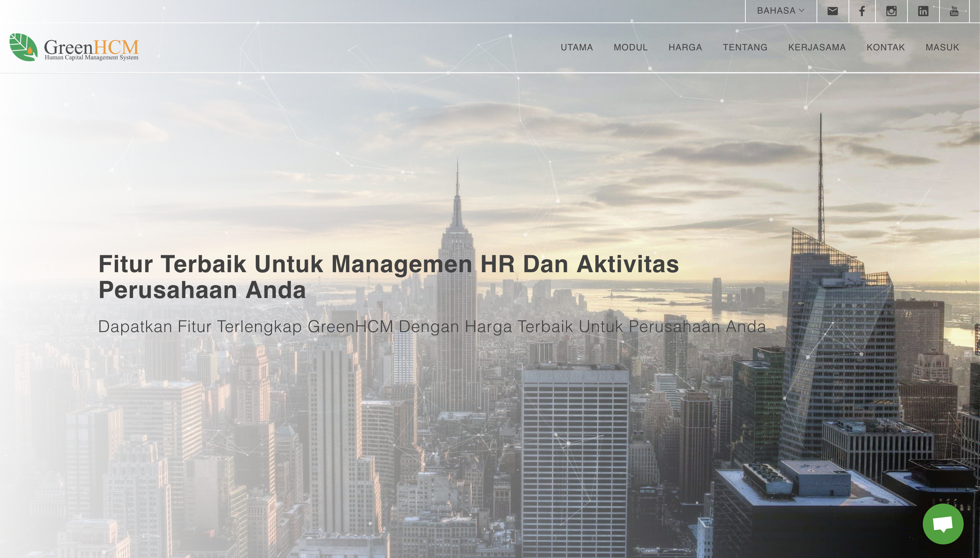Click the chevron beside BAHASA
Image resolution: width=980 pixels, height=558 pixels.
(801, 11)
